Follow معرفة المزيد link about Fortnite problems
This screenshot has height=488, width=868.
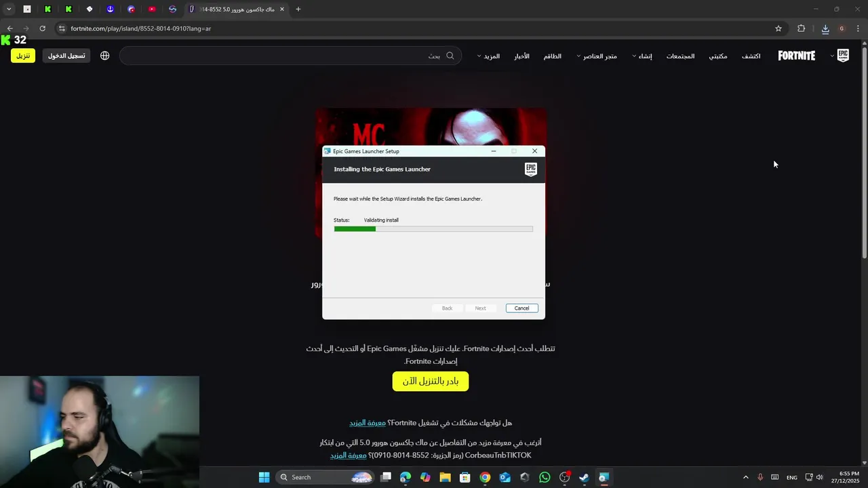tap(368, 423)
